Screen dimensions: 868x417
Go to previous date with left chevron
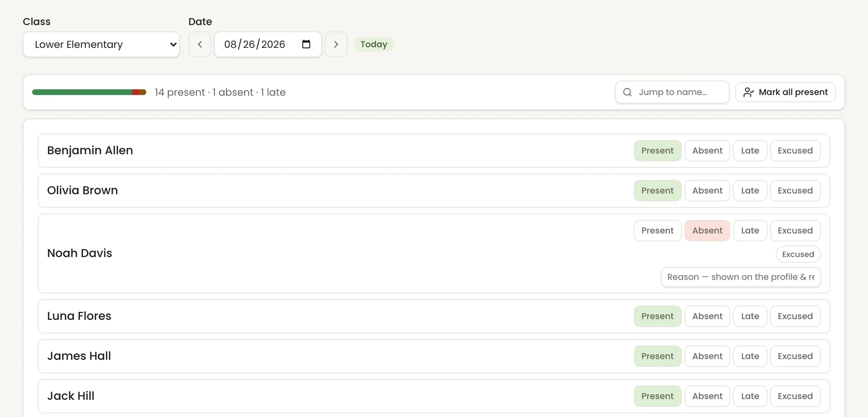click(x=200, y=44)
